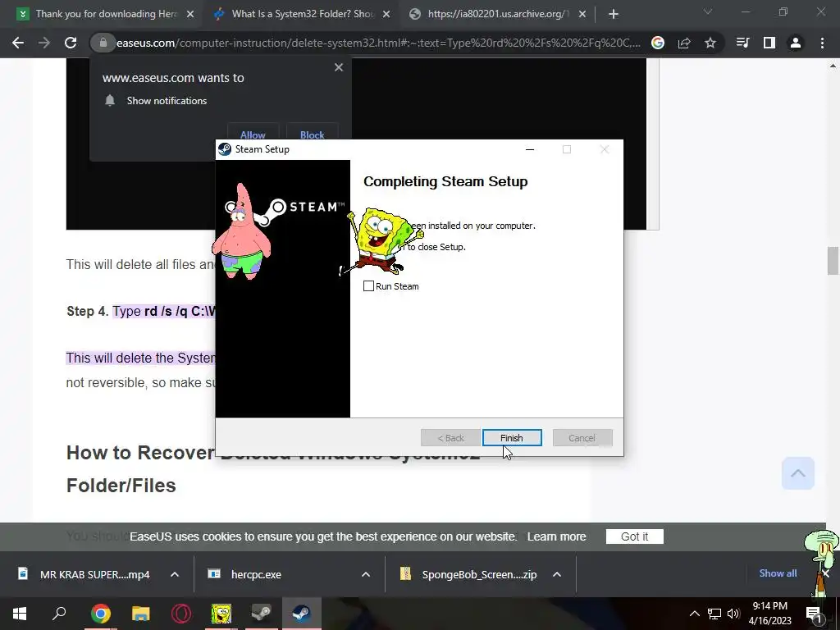The width and height of the screenshot is (840, 630).
Task: Dismiss the notification permission popup
Action: 339,67
